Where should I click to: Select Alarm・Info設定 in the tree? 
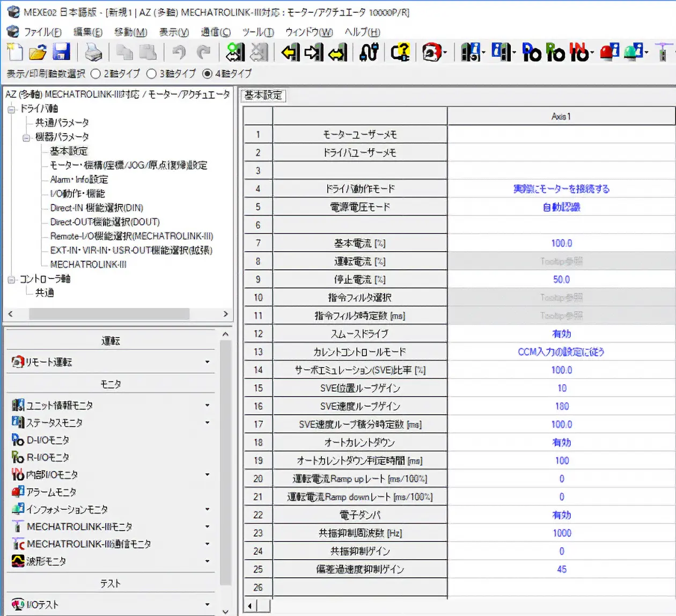[79, 180]
